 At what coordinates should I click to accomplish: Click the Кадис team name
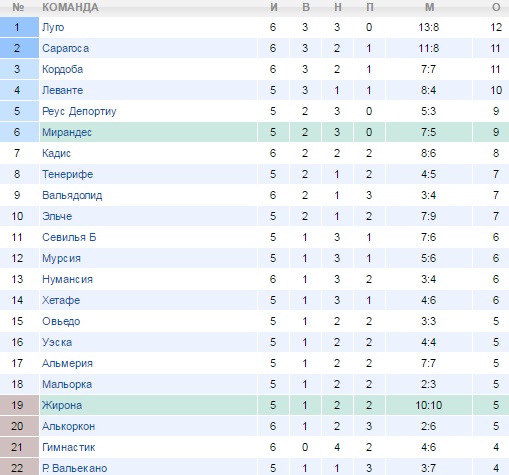point(56,153)
